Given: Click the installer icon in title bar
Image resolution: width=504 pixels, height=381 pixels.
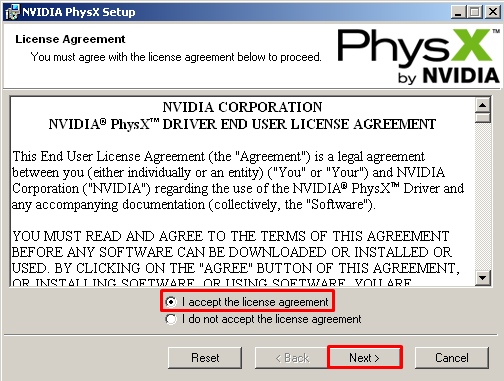Looking at the screenshot, I should coord(13,12).
